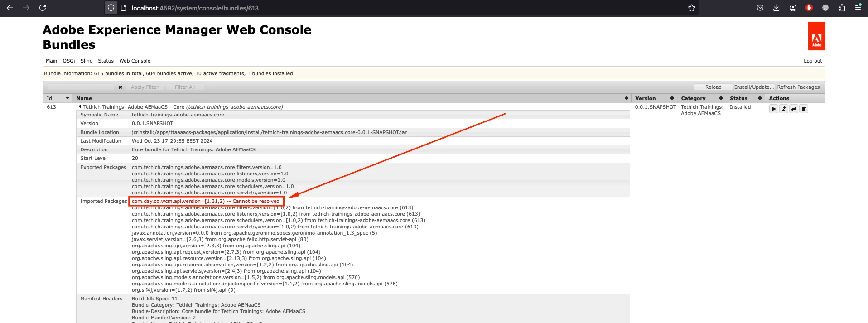The image size is (868, 323).
Task: Open the tracking protection shield icon
Action: [111, 8]
